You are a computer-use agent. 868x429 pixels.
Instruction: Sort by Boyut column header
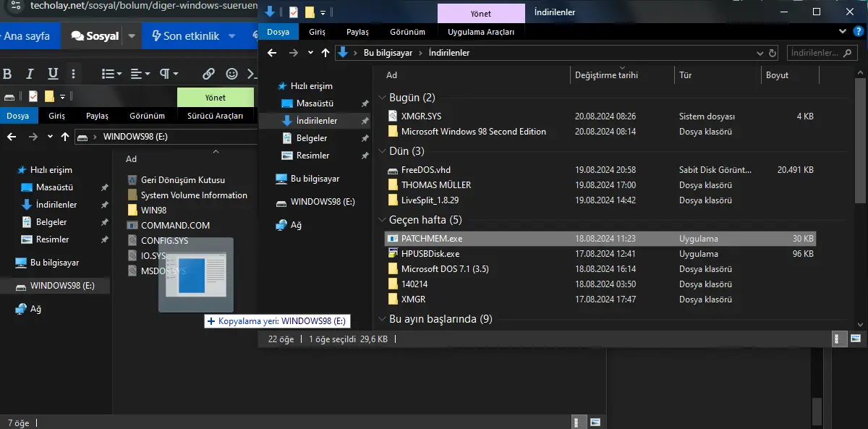[x=791, y=75]
